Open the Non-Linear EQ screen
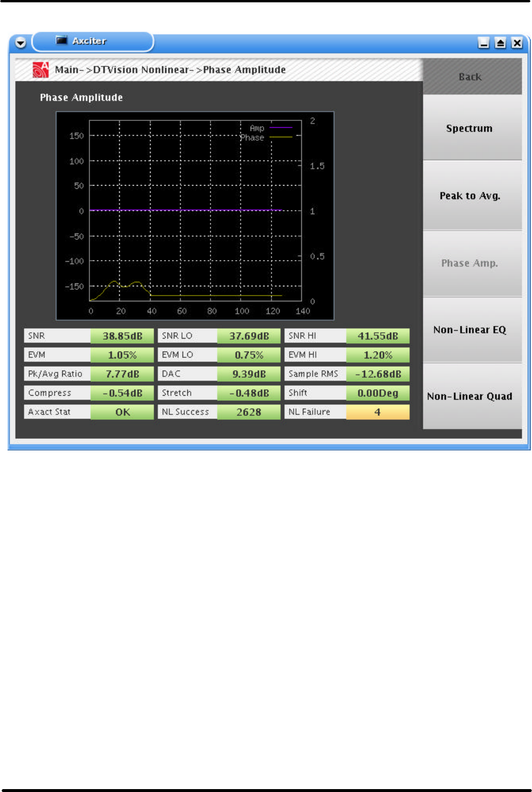The image size is (532, 792). tap(472, 329)
